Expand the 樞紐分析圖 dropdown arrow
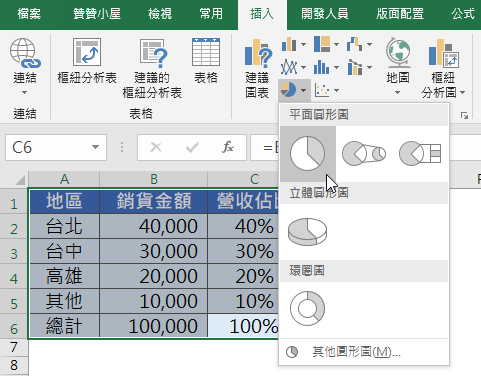 462,92
